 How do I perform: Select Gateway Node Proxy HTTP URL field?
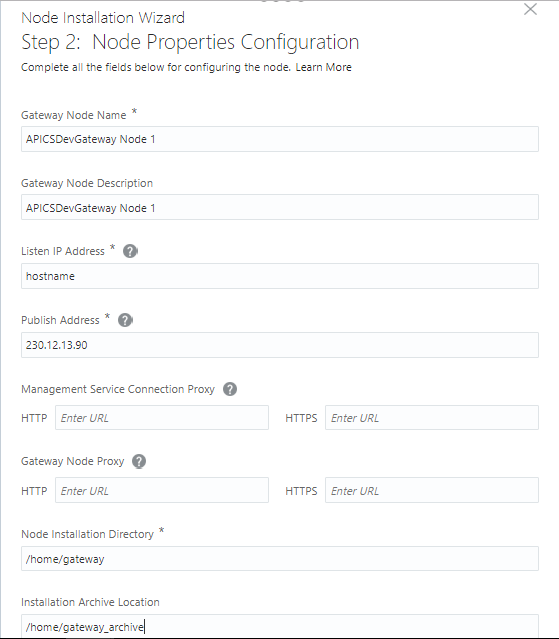tap(162, 490)
